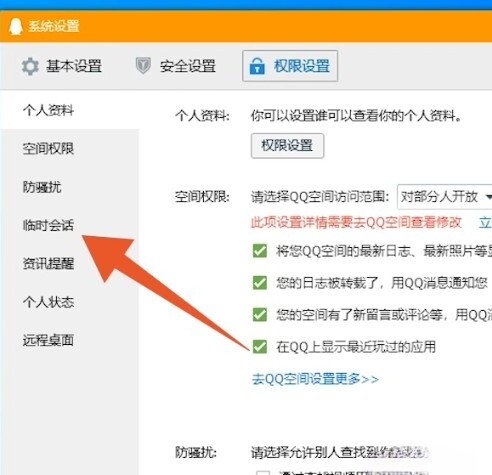This screenshot has height=475, width=492.
Task: Click the 系统设置 window title
Action: 54,26
